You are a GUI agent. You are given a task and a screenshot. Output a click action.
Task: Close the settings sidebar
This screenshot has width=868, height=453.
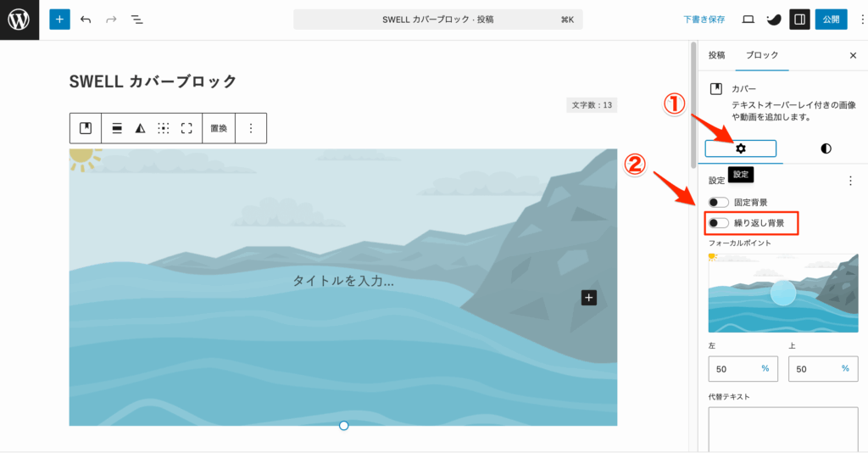click(853, 55)
